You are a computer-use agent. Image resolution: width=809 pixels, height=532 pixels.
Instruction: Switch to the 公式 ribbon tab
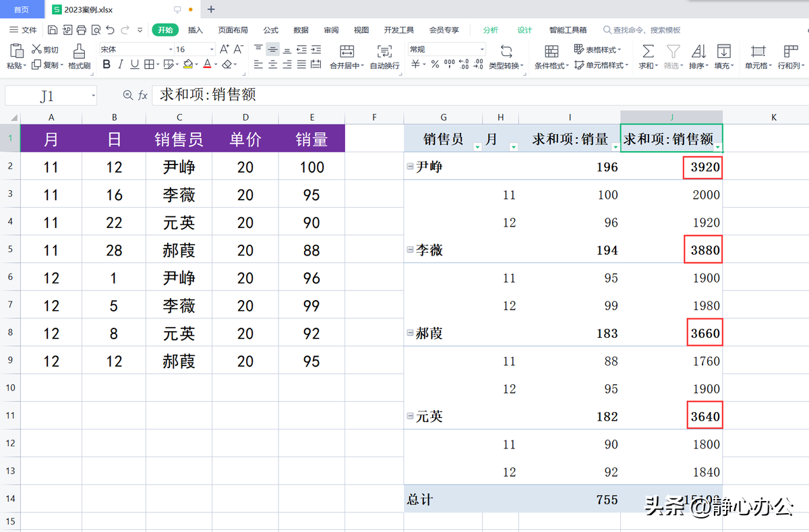pyautogui.click(x=271, y=30)
